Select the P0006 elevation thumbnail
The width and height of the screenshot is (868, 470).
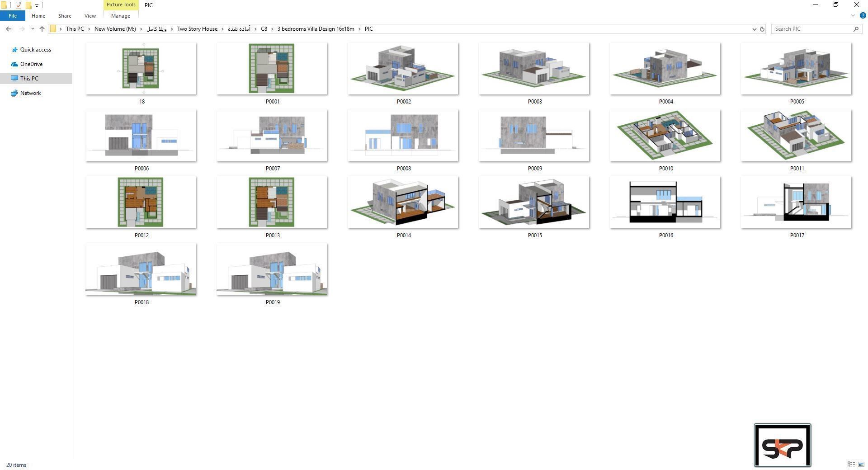click(x=141, y=136)
